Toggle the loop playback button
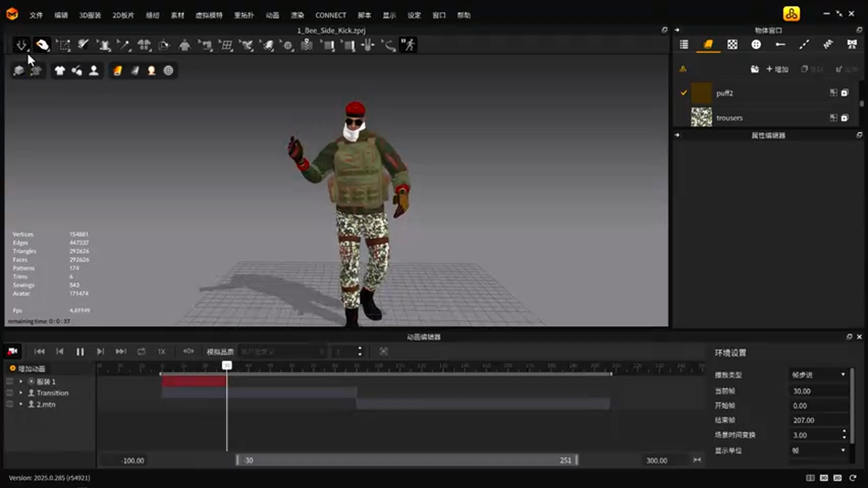868x488 pixels. coord(141,352)
